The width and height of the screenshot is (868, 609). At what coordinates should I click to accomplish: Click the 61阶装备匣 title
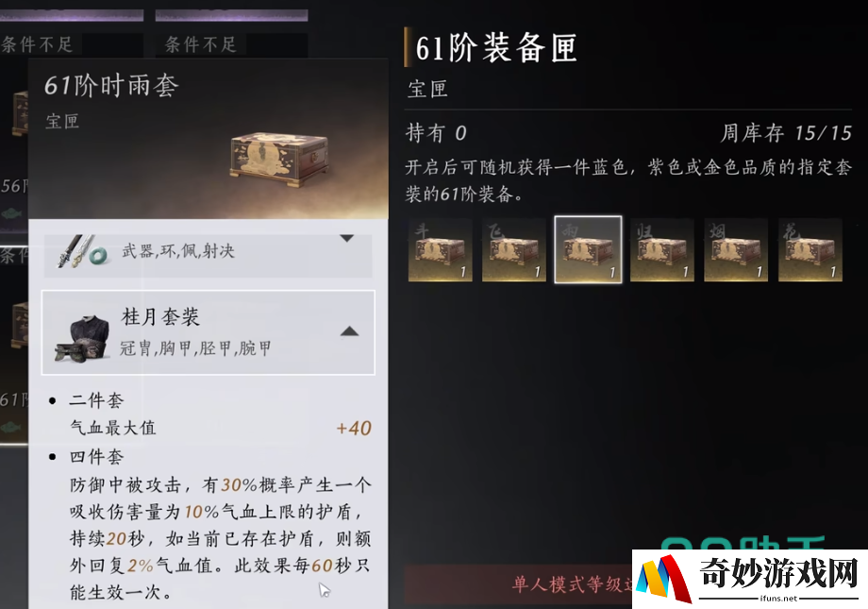point(496,47)
